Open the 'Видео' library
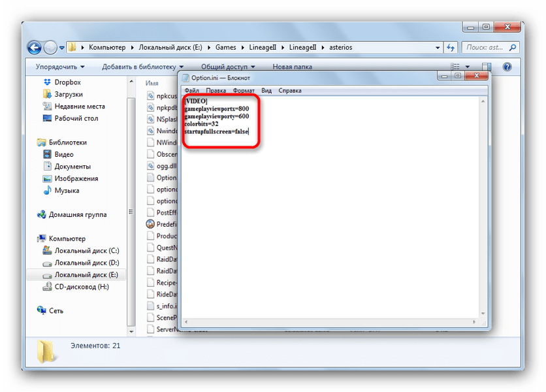The image size is (546, 392). tap(58, 154)
